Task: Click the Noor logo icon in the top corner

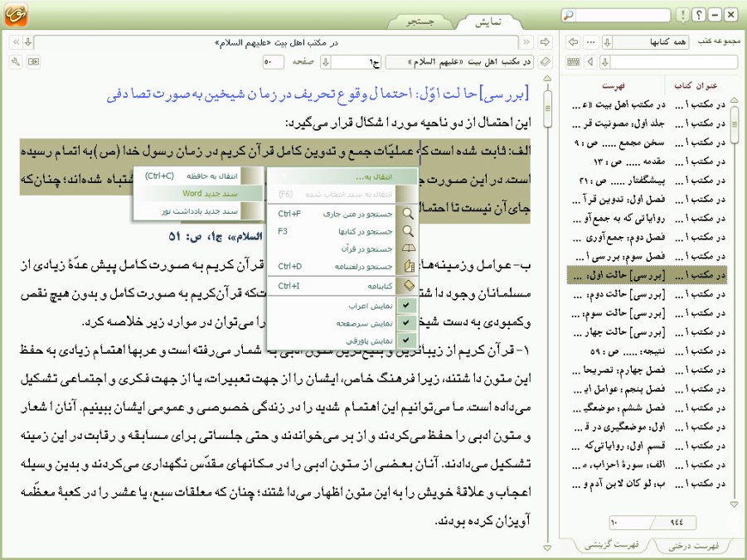Action: click(16, 14)
